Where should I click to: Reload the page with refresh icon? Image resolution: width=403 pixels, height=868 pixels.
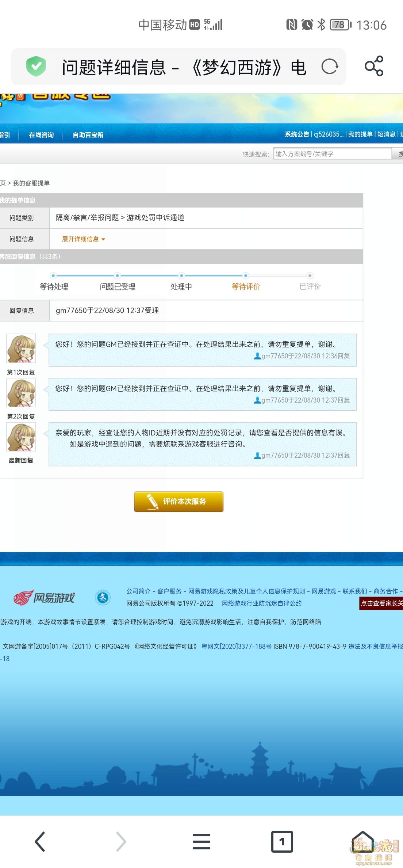[x=330, y=67]
